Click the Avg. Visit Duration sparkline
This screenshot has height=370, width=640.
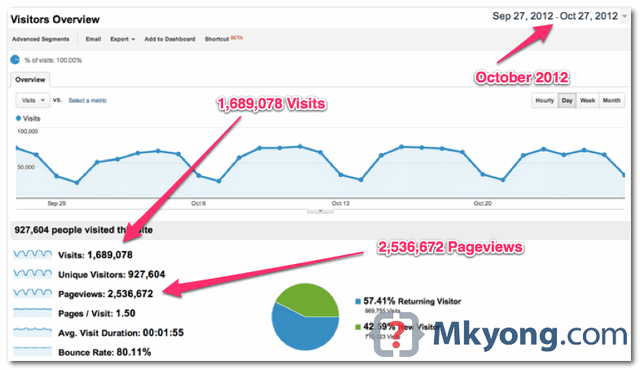(x=32, y=332)
